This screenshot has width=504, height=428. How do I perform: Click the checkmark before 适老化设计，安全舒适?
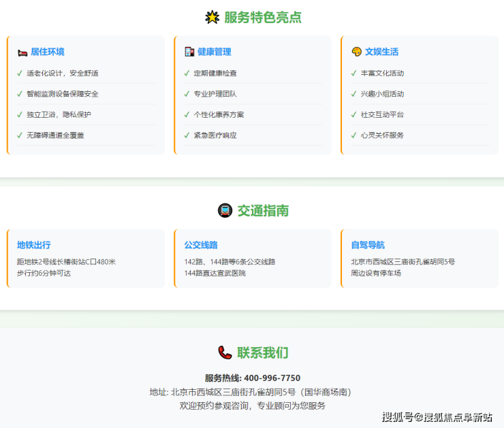click(20, 73)
